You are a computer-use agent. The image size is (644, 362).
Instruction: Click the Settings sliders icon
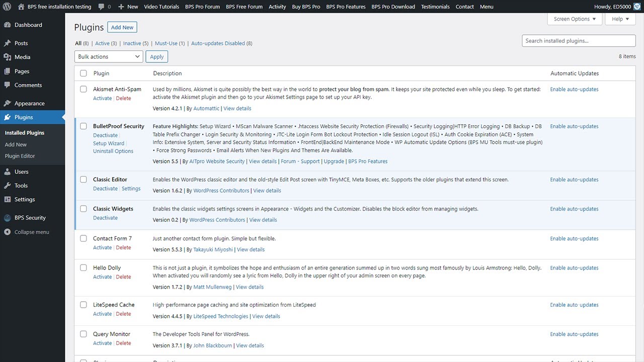tap(7, 200)
